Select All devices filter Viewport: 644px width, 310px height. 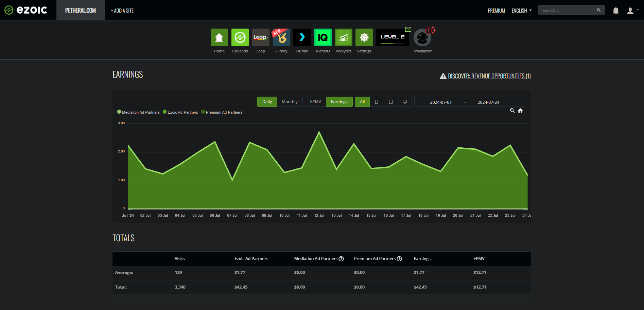362,102
